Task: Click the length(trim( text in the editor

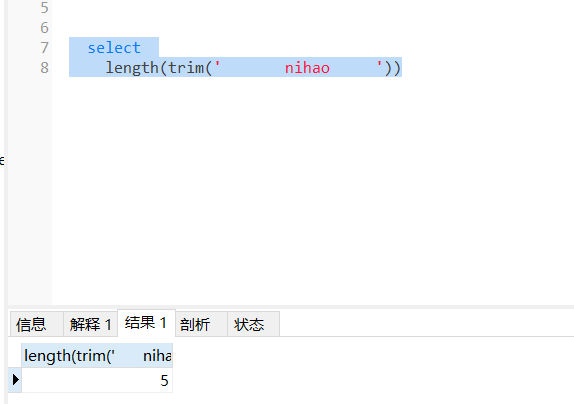Action: click(x=159, y=68)
